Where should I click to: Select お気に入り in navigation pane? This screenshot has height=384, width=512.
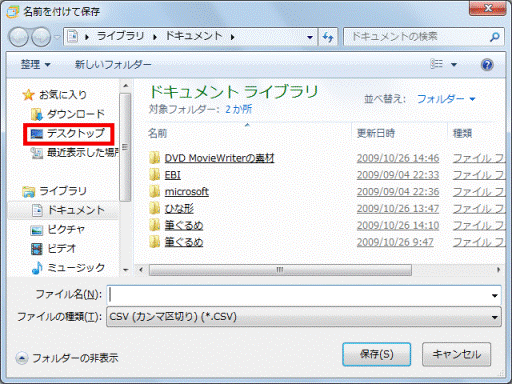[x=63, y=95]
